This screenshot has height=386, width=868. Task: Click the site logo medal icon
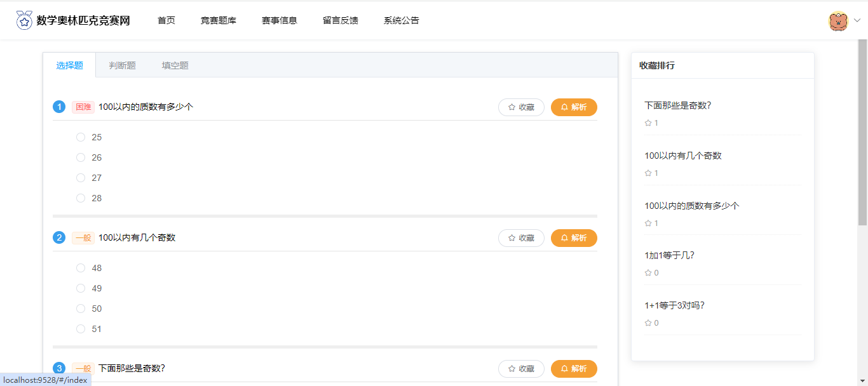point(24,20)
